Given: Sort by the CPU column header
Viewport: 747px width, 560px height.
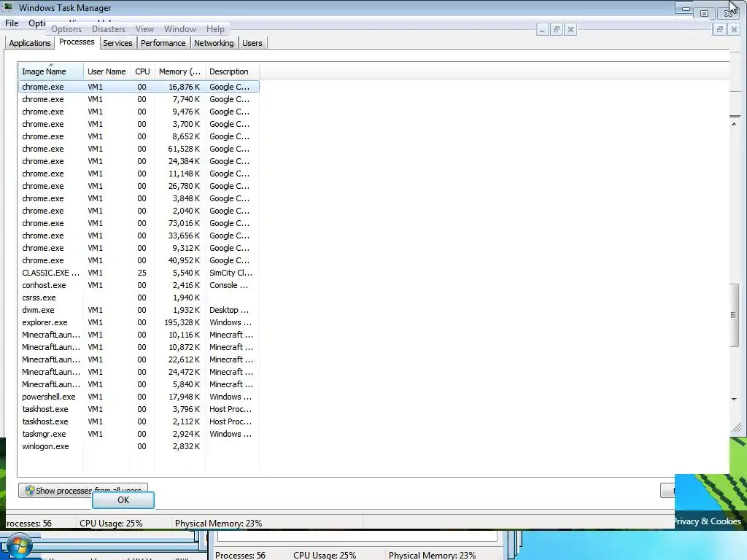Looking at the screenshot, I should [142, 71].
